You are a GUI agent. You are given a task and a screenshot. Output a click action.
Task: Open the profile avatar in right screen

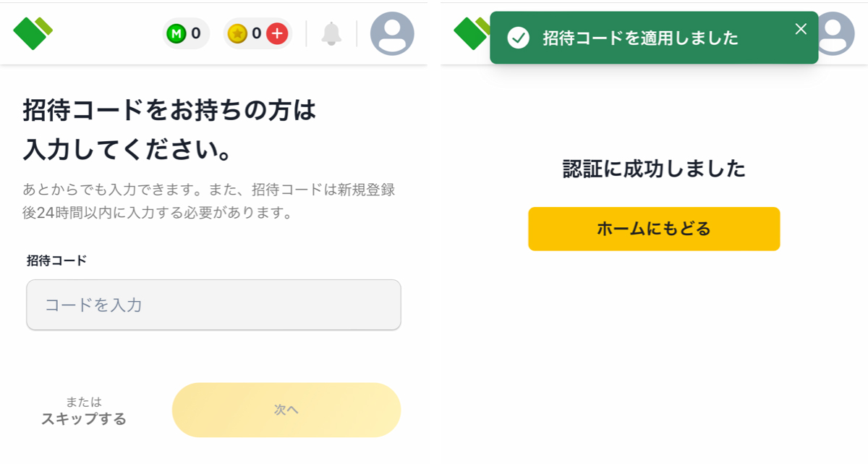[x=835, y=33]
